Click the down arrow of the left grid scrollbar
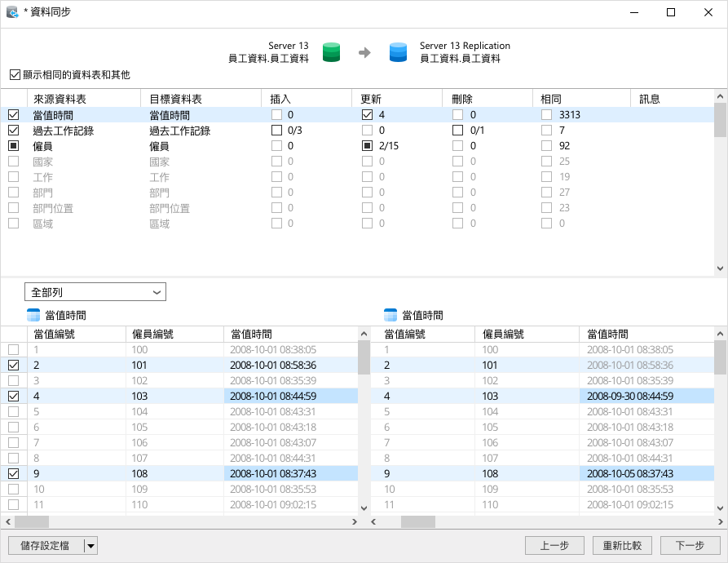This screenshot has height=563, width=728. 364,508
